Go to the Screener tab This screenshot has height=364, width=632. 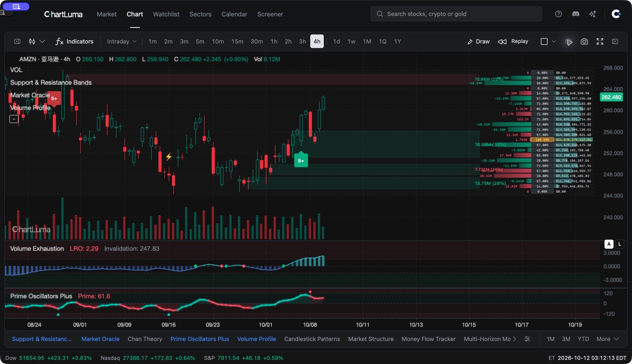(x=270, y=14)
